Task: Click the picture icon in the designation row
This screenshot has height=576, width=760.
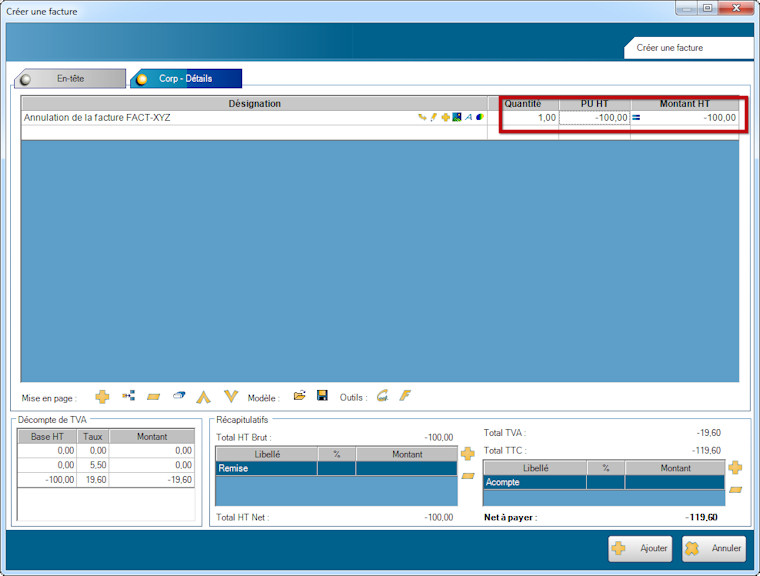Action: pyautogui.click(x=457, y=118)
